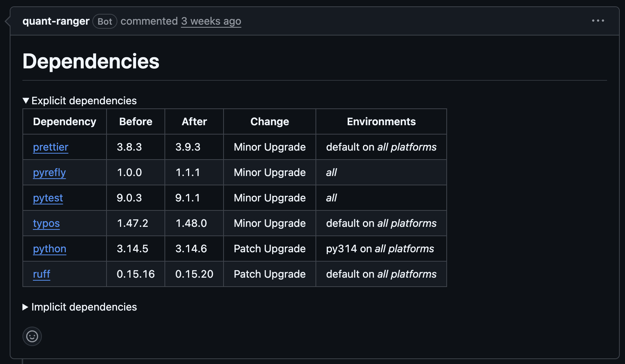The width and height of the screenshot is (625, 364).
Task: Open the pytest dependency link
Action: [48, 198]
